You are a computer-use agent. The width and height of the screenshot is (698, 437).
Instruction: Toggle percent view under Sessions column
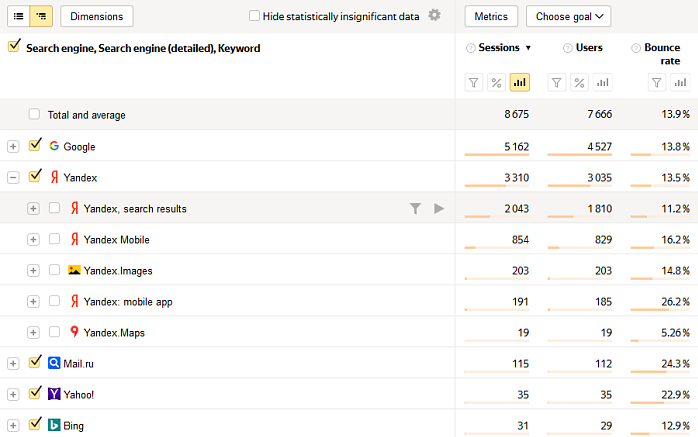[496, 83]
